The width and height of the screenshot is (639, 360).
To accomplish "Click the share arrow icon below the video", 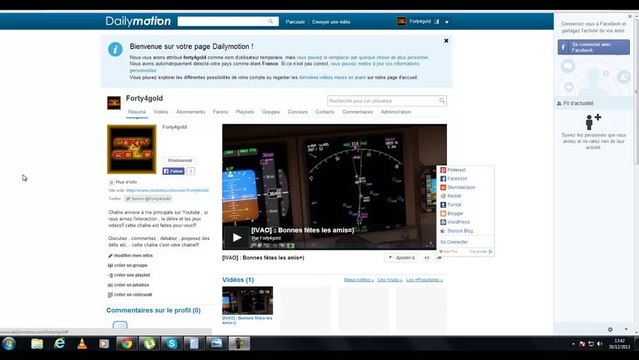I will click(439, 258).
